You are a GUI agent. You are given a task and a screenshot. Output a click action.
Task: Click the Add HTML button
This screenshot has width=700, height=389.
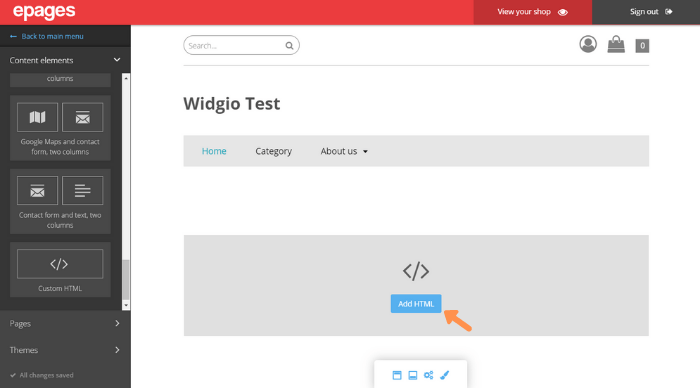(x=416, y=304)
